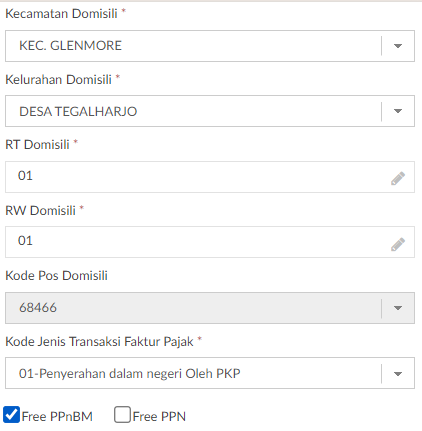Click the pencil icon in RW Domisili field
422x431 pixels.
398,244
